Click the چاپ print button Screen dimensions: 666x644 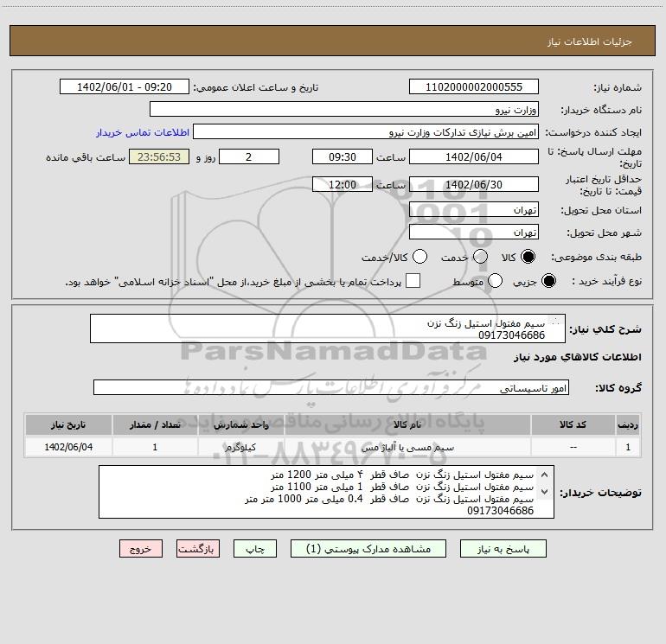[255, 549]
